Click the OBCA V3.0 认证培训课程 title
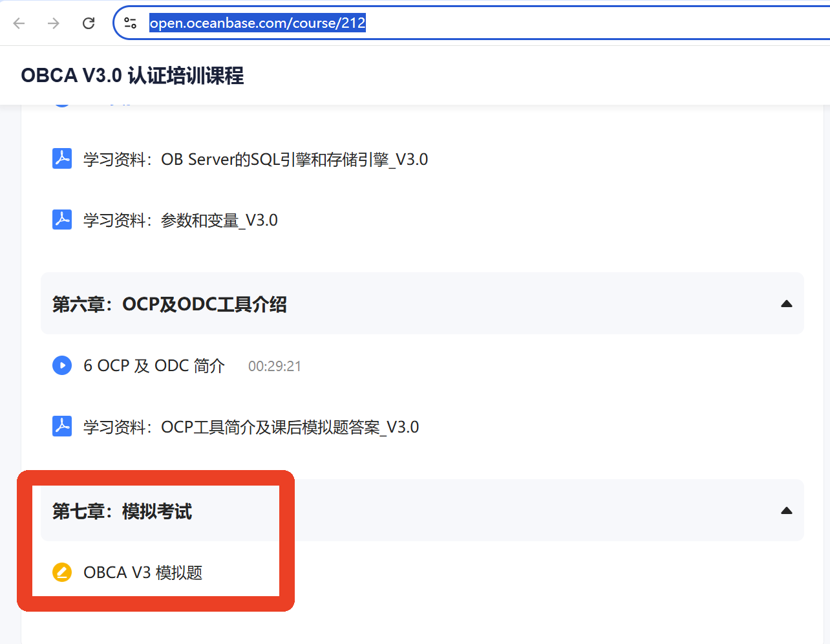Viewport: 830px width, 644px height. (133, 76)
